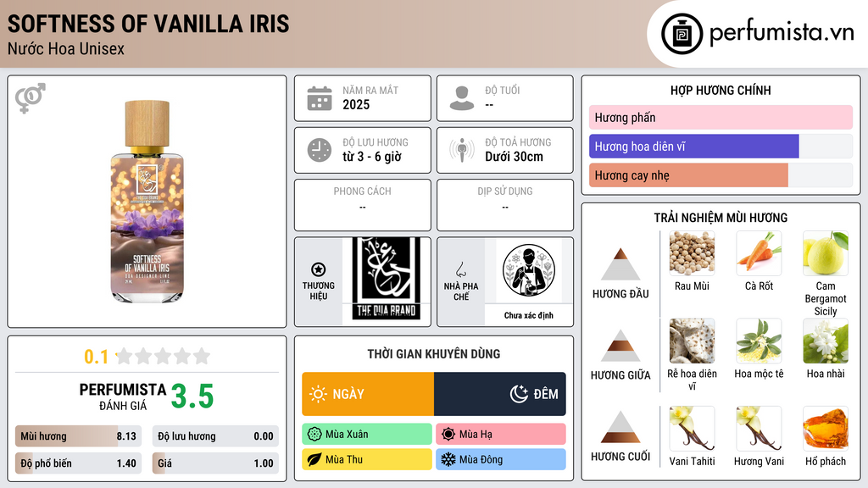Viewport: 868px width, 488px height.
Task: Click the perfumista.vn site name
Action: tap(782, 33)
